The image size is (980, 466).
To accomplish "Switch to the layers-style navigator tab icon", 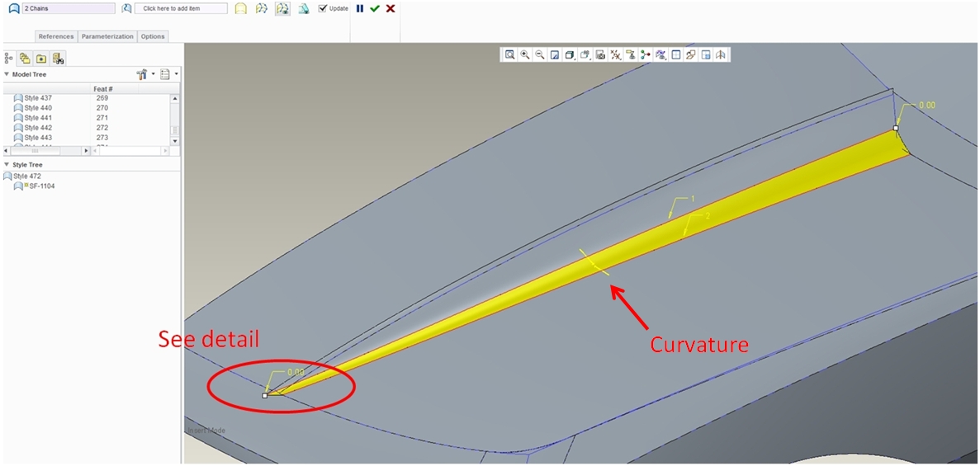I will pos(25,58).
